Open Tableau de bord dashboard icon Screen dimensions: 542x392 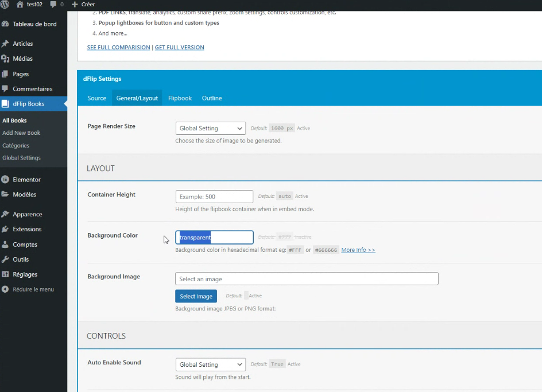pyautogui.click(x=6, y=24)
